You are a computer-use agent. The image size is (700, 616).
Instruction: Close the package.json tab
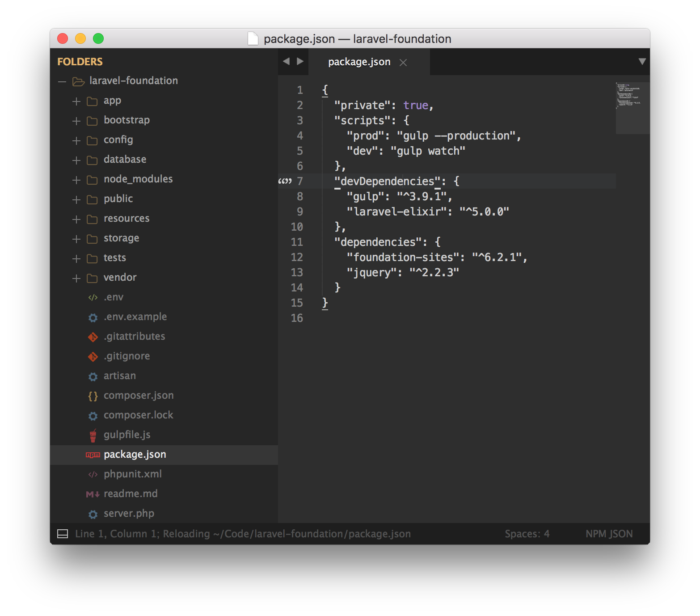pyautogui.click(x=403, y=62)
